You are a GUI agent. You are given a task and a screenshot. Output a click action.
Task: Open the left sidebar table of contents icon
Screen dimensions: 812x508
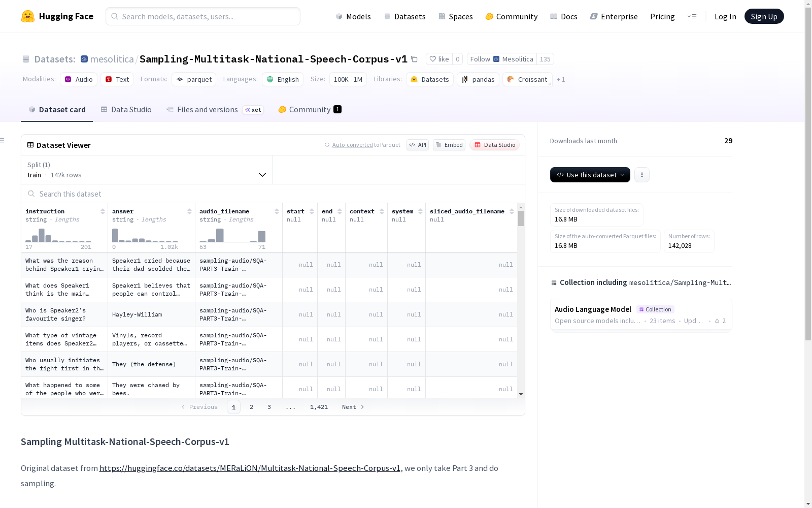coord(3,140)
